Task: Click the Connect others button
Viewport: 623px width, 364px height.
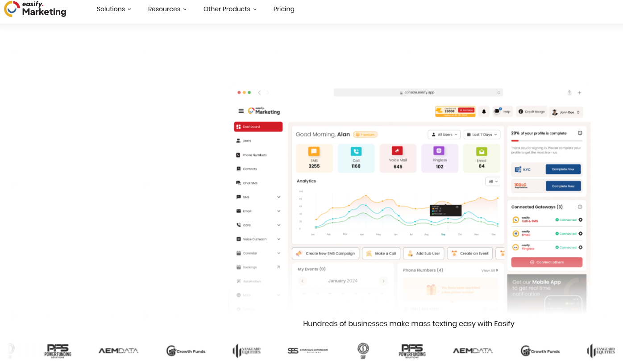Action: coord(547,262)
